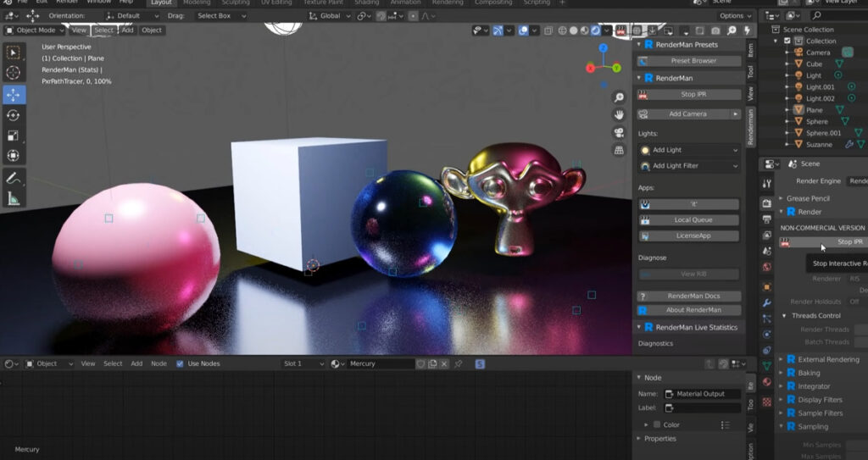Image resolution: width=868 pixels, height=460 pixels.
Task: Select the Measure tool
Action: point(13,199)
